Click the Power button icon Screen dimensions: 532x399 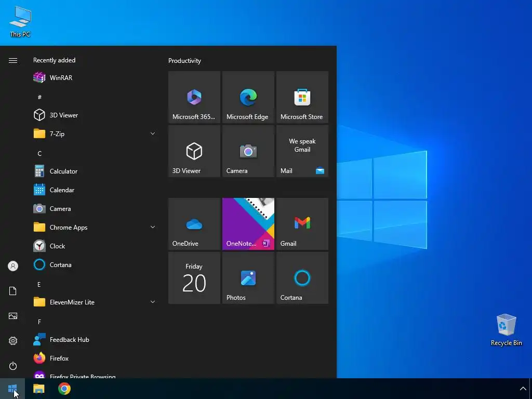(13, 366)
